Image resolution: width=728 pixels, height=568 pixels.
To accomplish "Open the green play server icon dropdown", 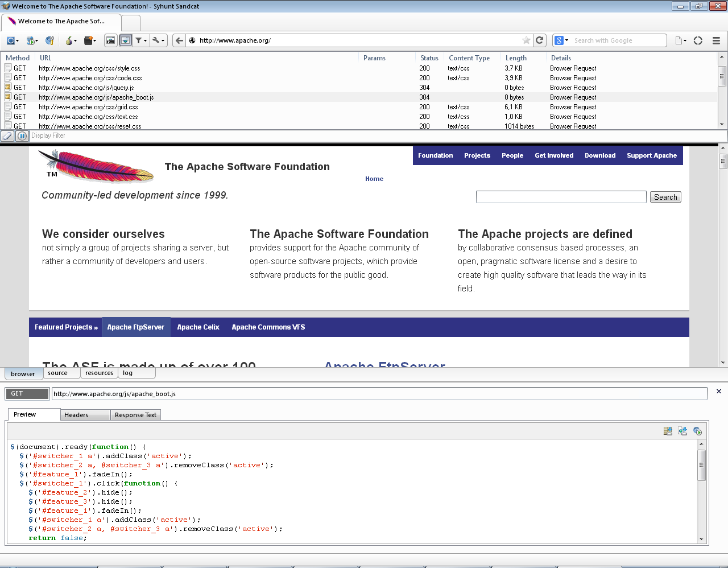I will pyautogui.click(x=32, y=40).
